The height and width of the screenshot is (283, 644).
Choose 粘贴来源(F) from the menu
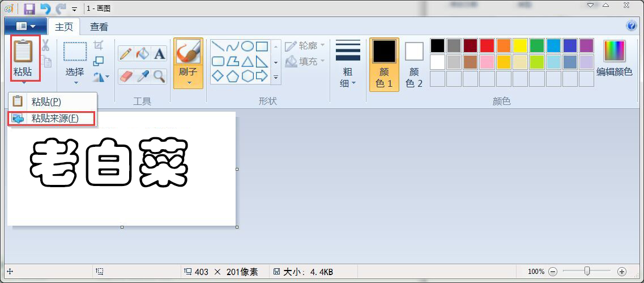click(52, 119)
